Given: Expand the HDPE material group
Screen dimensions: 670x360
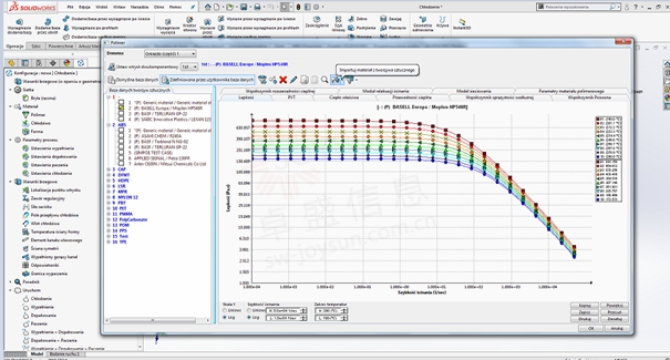Looking at the screenshot, I should pos(109,181).
